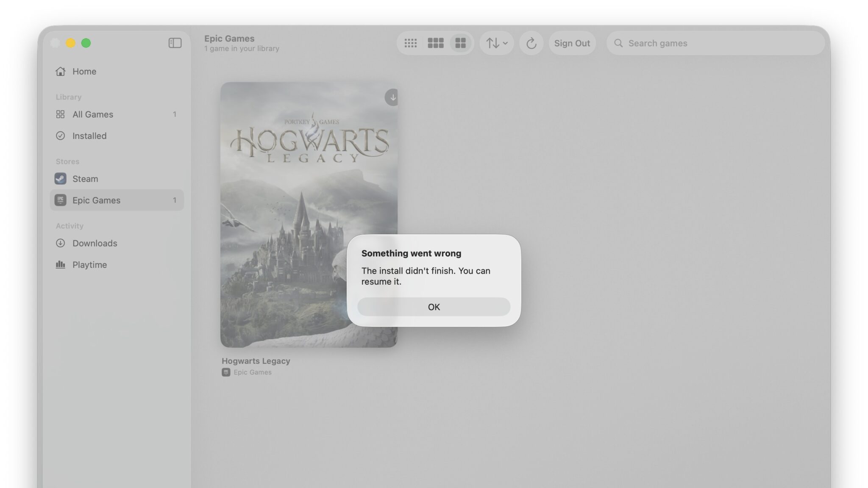Click the Hogwarts Legacy title text

[x=256, y=361]
